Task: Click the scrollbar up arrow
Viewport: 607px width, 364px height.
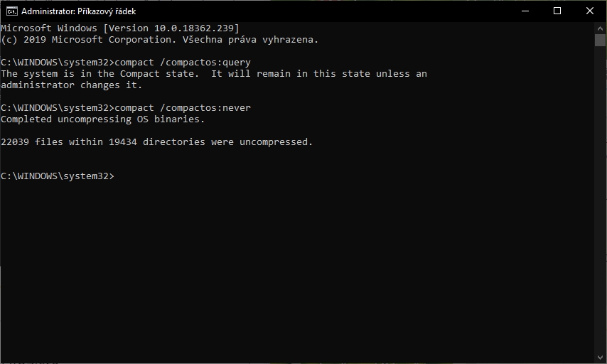Action: pyautogui.click(x=600, y=27)
